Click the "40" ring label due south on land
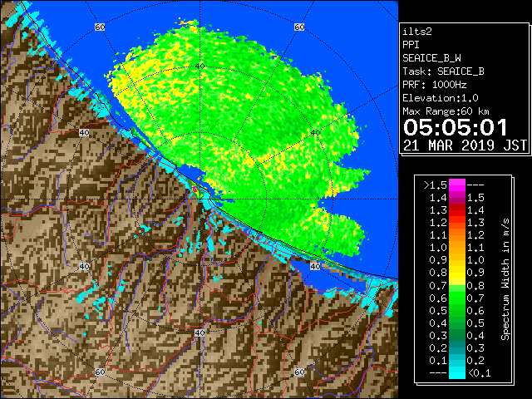The image size is (532, 399). click(199, 332)
